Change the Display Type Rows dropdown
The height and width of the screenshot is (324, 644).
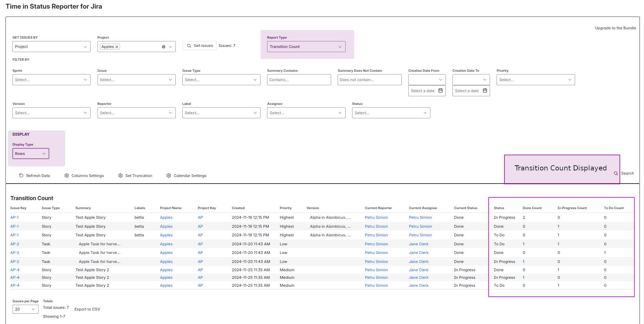tap(31, 154)
